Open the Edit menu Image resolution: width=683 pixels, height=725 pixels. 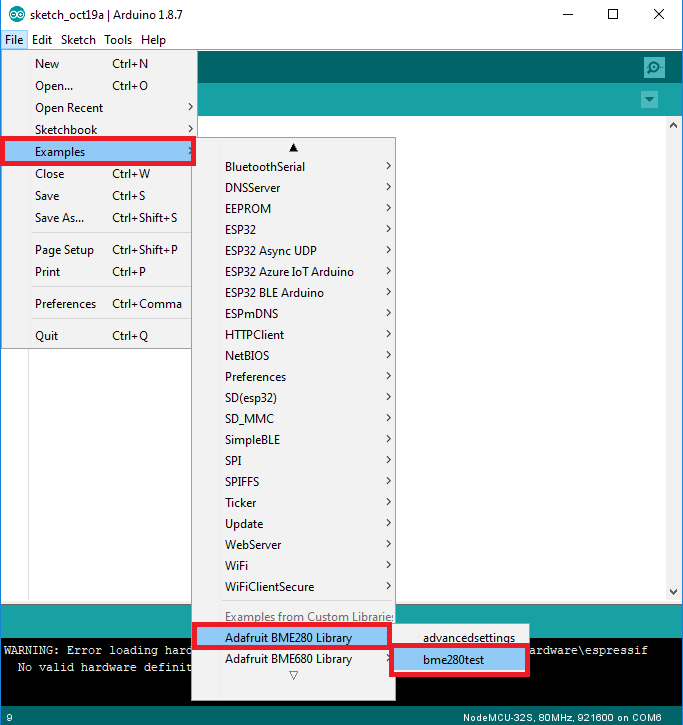click(x=42, y=40)
